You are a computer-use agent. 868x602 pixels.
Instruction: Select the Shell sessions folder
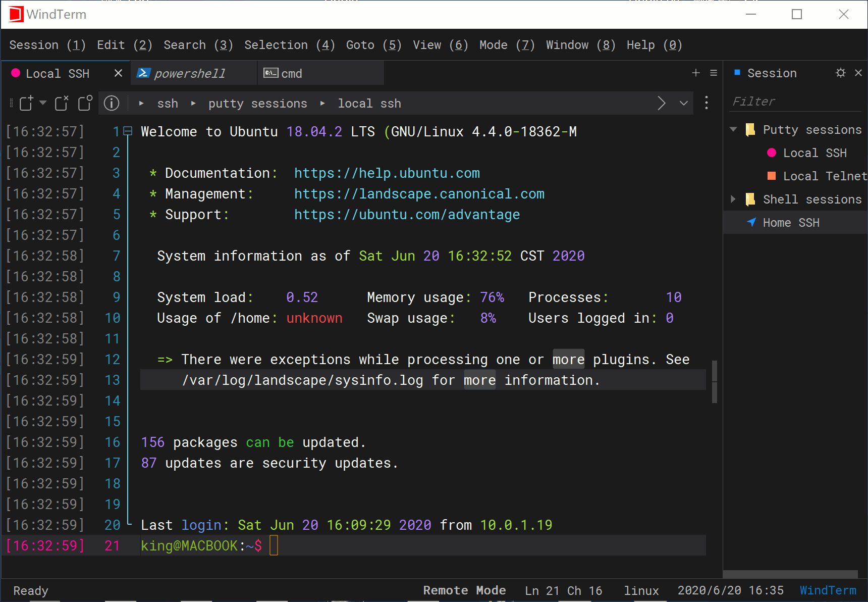coord(812,199)
